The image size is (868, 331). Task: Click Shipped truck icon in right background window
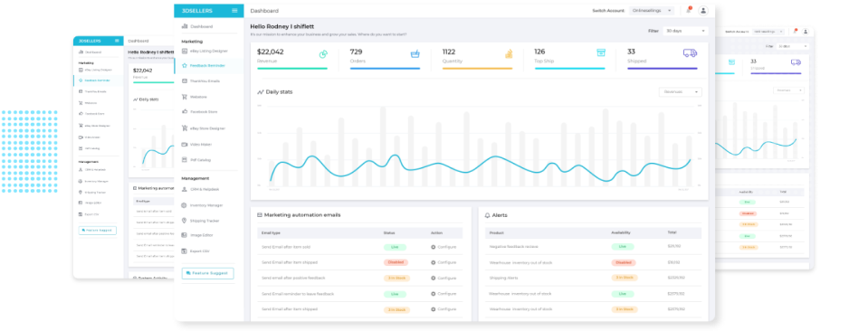796,62
